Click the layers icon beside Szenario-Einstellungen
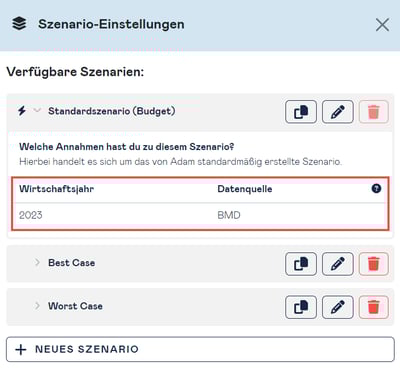This screenshot has height=368, width=400. [19, 24]
